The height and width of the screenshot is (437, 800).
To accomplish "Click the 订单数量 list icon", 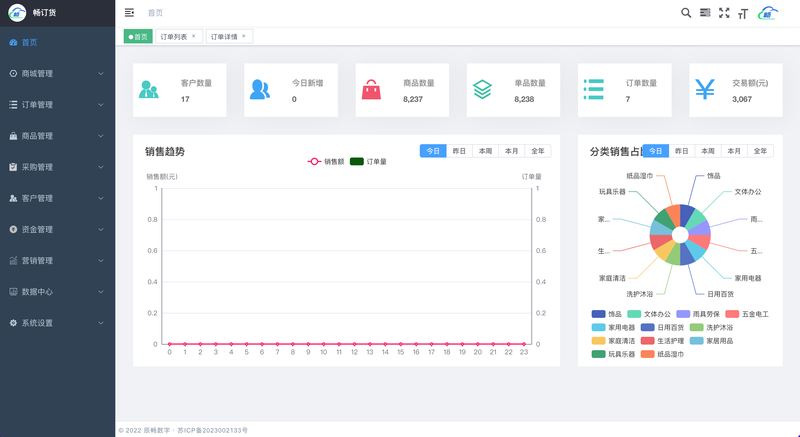I will point(594,90).
